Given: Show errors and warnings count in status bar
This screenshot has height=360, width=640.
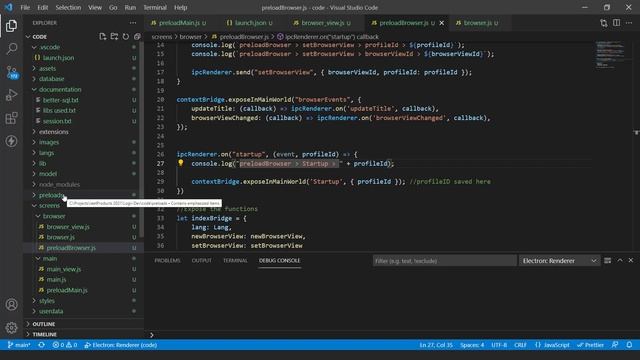Looking at the screenshot, I should click(x=65, y=345).
